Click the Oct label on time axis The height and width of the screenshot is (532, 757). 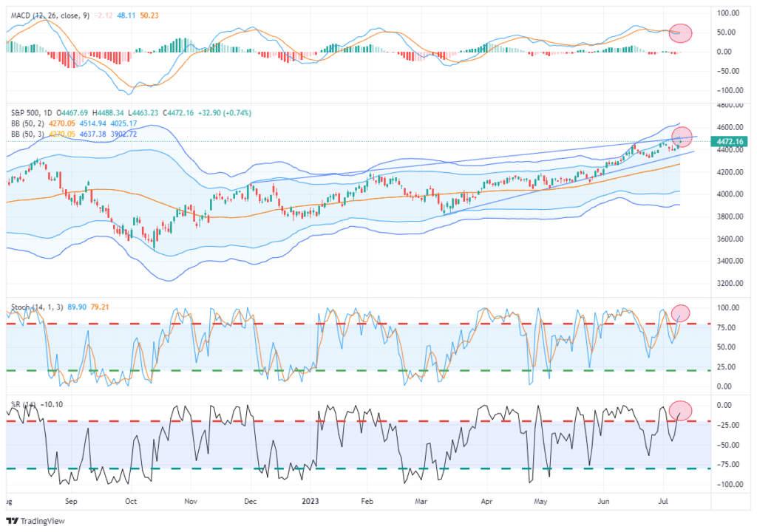(x=131, y=502)
